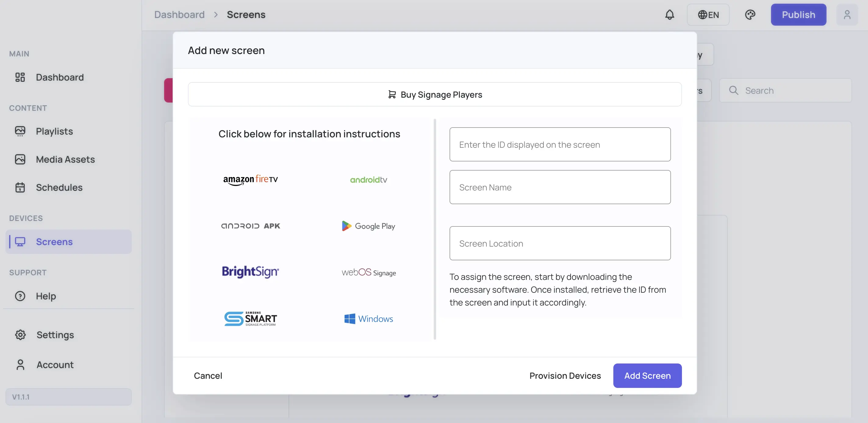Open the notifications bell
This screenshot has height=423, width=868.
click(669, 15)
